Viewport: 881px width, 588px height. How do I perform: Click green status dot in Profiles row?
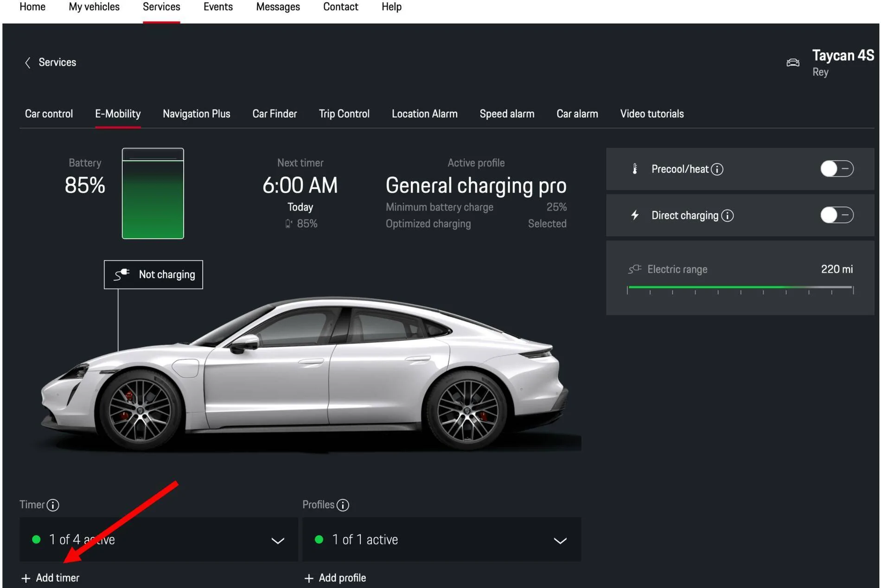tap(319, 539)
